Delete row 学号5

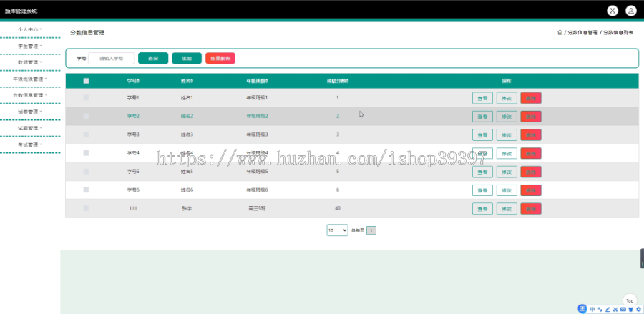point(531,172)
